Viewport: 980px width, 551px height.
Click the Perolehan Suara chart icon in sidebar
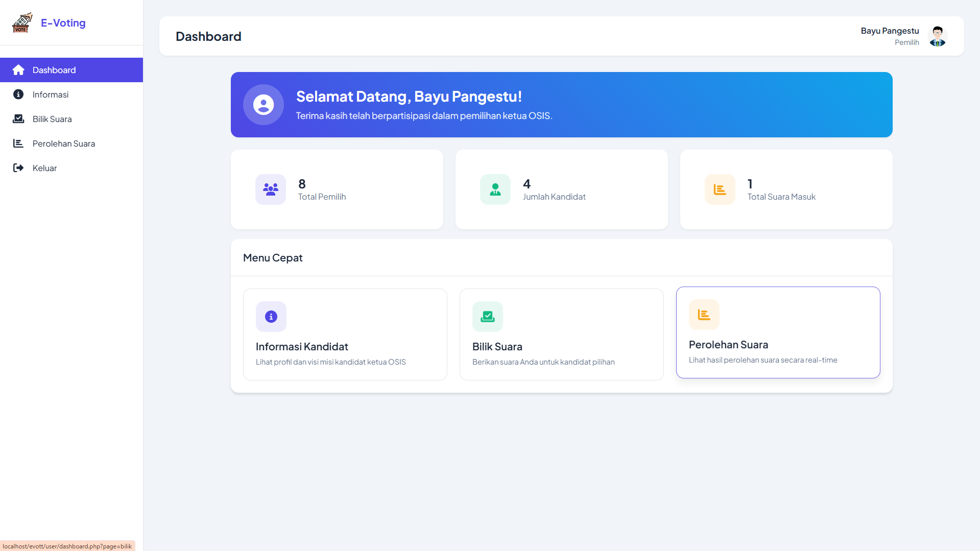point(18,143)
